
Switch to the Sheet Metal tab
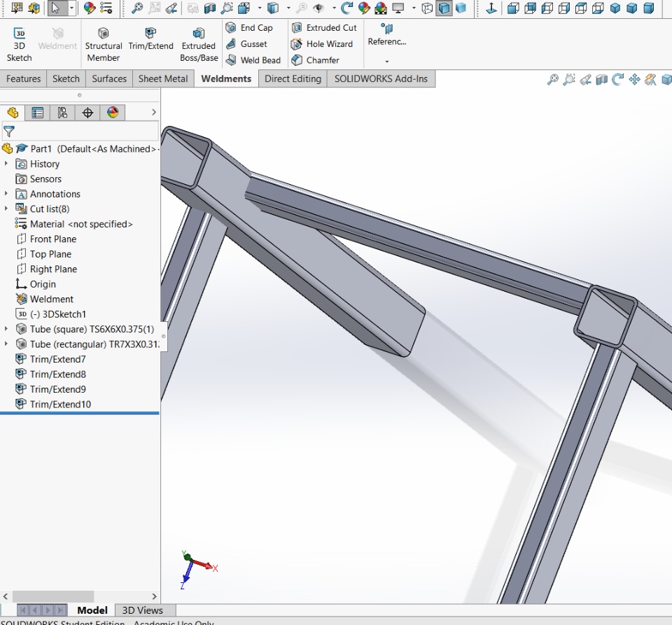(163, 79)
